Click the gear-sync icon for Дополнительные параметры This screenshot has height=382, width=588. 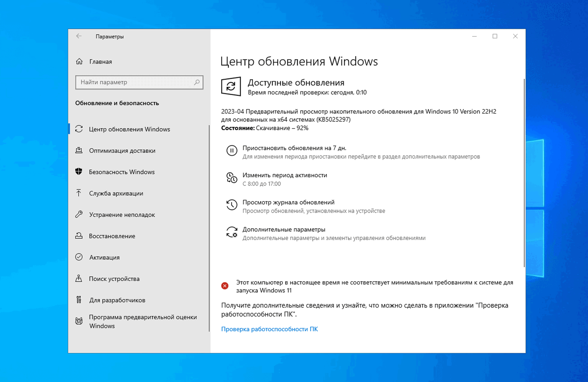[x=232, y=232]
